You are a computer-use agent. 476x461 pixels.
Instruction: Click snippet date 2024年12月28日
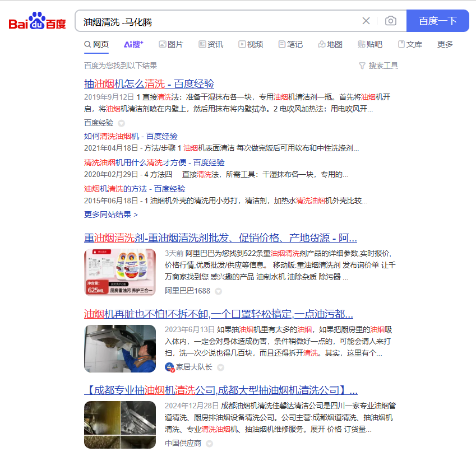point(192,406)
